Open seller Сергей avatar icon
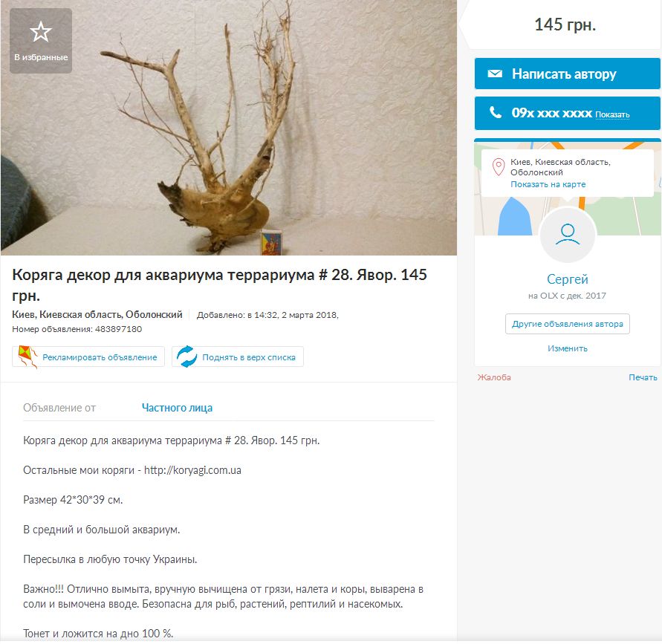This screenshot has width=662, height=644. click(x=568, y=235)
